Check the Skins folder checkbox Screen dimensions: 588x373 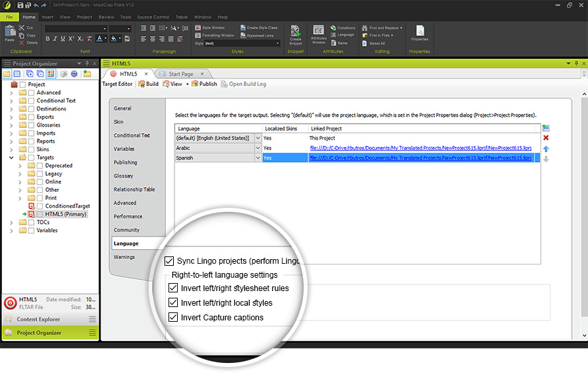pyautogui.click(x=31, y=149)
